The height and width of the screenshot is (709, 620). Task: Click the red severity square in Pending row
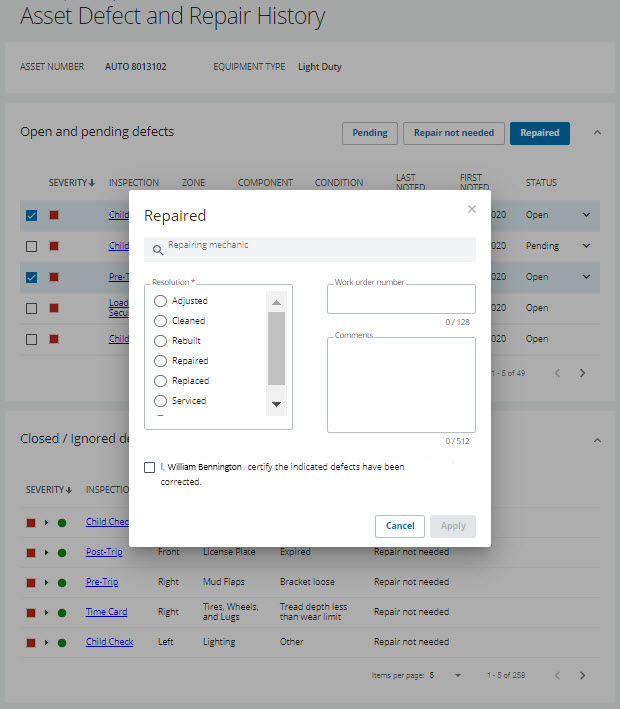(x=54, y=246)
